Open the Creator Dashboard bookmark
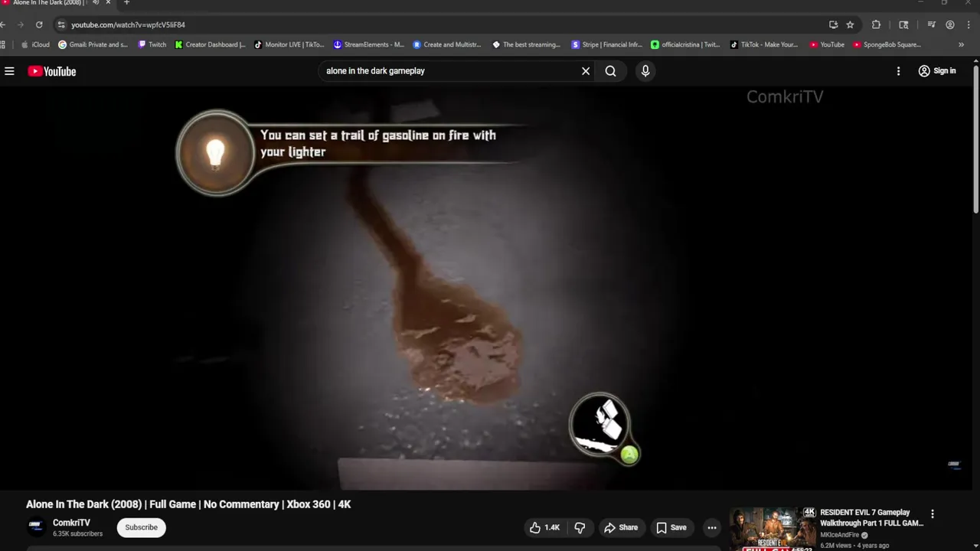This screenshot has width=980, height=551. 211,44
